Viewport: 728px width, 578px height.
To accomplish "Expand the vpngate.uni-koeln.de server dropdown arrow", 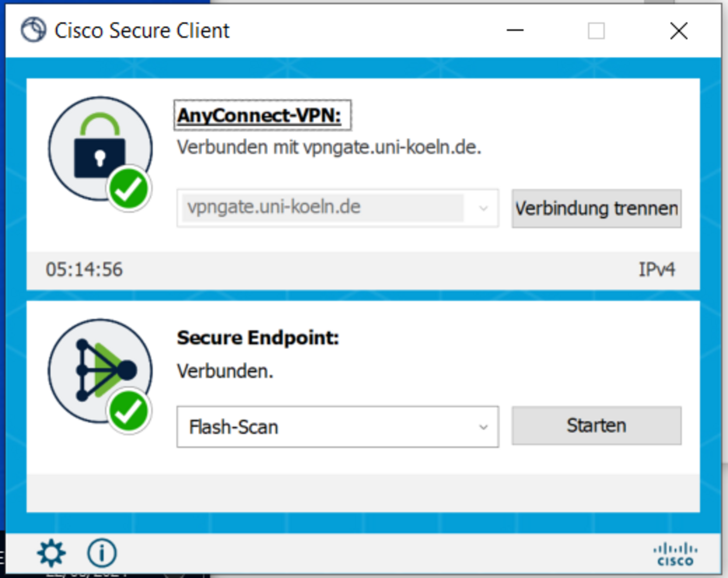I will pos(483,208).
